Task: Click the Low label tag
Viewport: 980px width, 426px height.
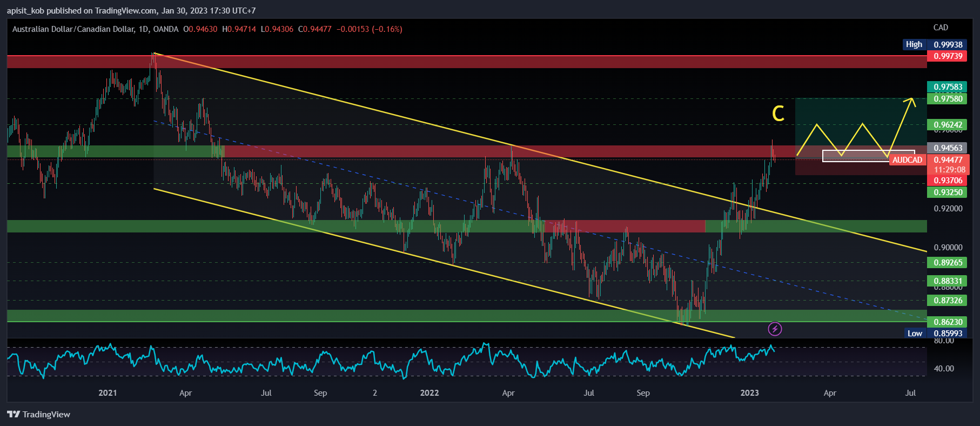Action: click(x=915, y=333)
